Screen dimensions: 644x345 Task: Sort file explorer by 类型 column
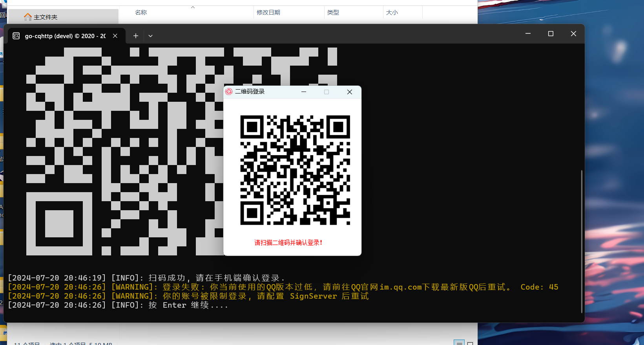[333, 12]
